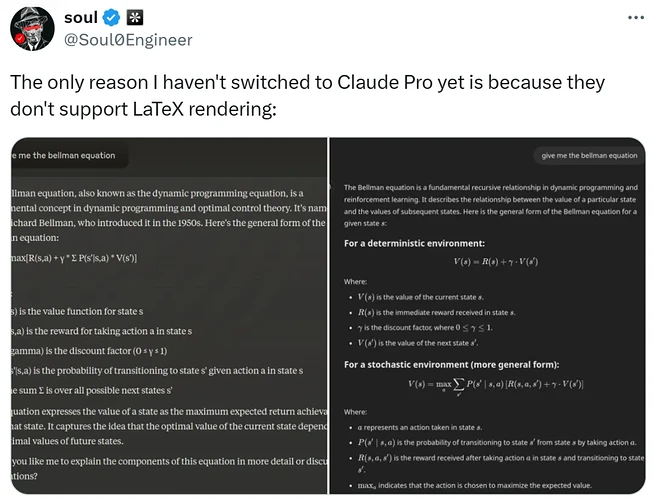The image size is (653, 500).
Task: Visit the @Soul0Engineer handle link
Action: (x=128, y=40)
